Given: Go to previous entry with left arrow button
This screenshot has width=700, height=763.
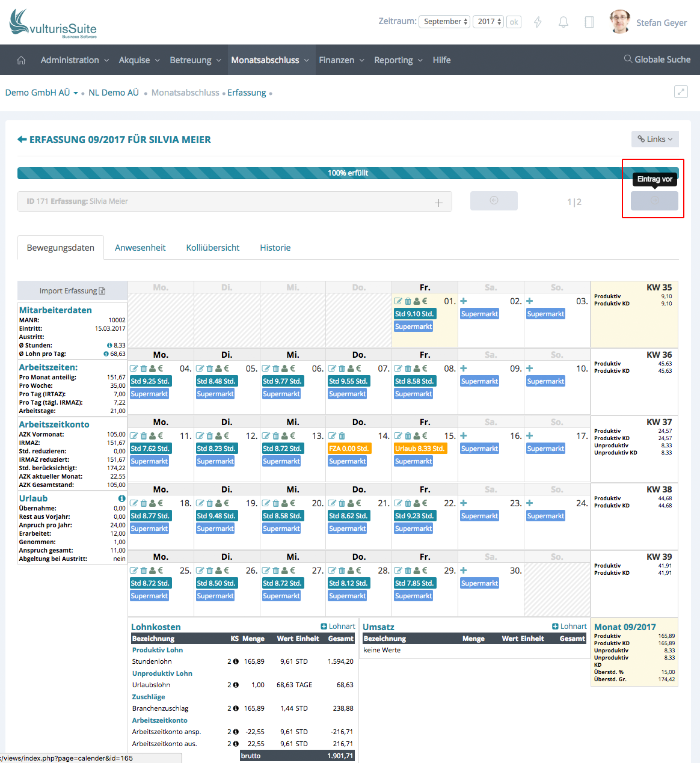Looking at the screenshot, I should pos(494,201).
